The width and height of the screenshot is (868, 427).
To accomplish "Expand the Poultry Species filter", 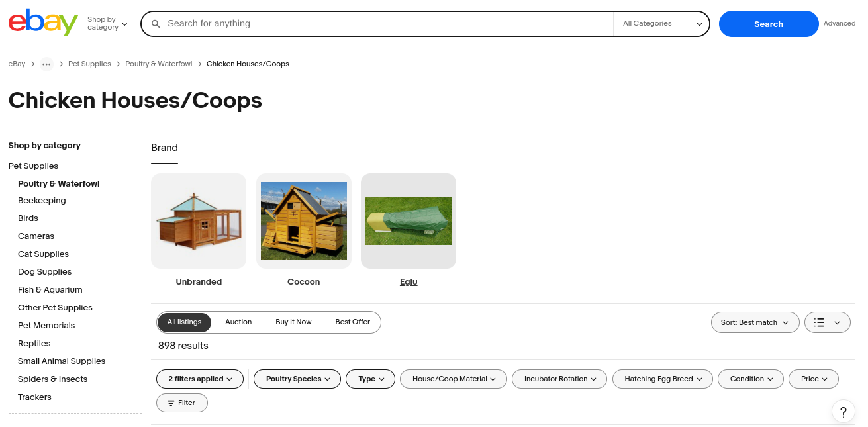I will 297,379.
